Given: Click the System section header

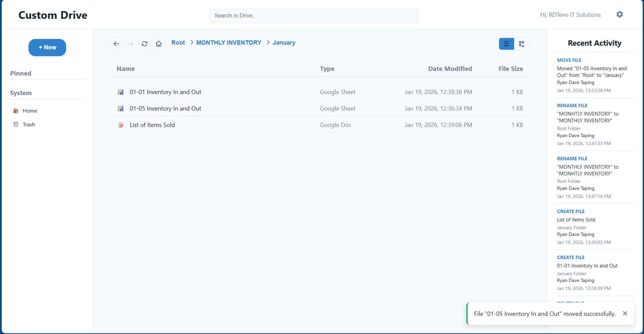Looking at the screenshot, I should 21,93.
